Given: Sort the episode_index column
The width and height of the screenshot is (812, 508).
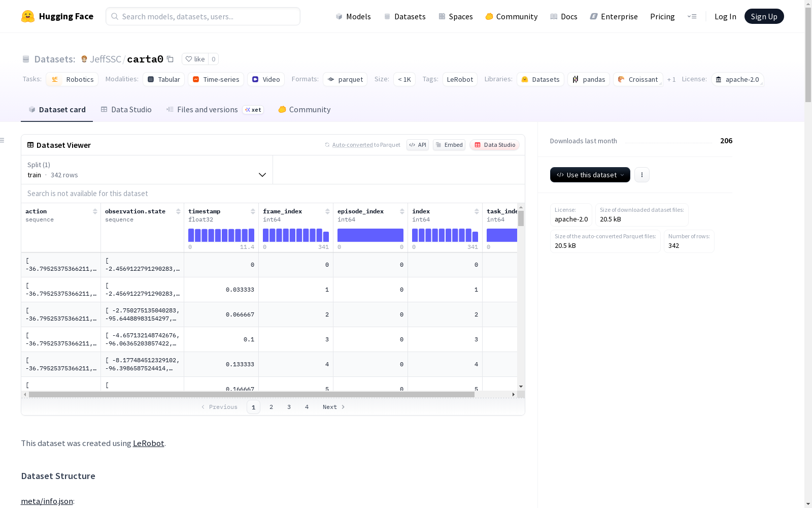Looking at the screenshot, I should tap(402, 211).
